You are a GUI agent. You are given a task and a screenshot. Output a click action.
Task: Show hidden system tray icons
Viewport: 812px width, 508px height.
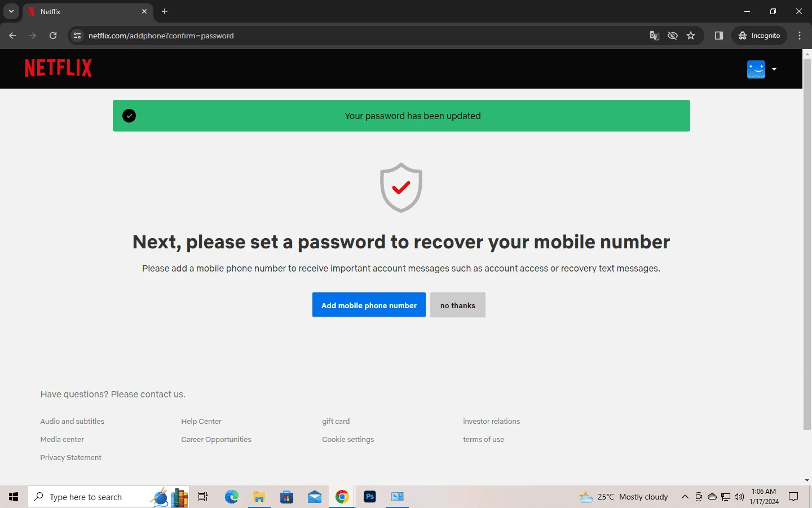pyautogui.click(x=685, y=497)
